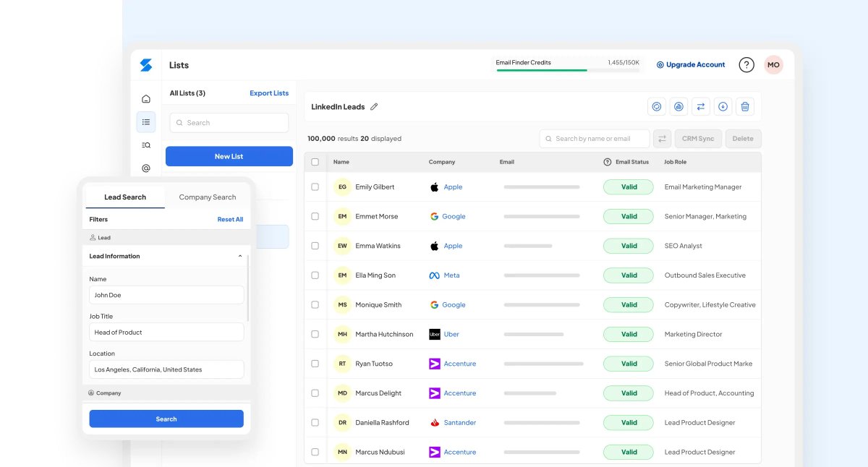868x467 pixels.
Task: Click the gray Delete button
Action: 743,139
